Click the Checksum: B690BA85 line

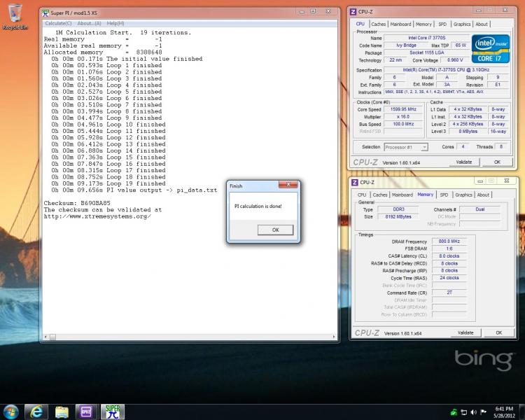(x=77, y=203)
